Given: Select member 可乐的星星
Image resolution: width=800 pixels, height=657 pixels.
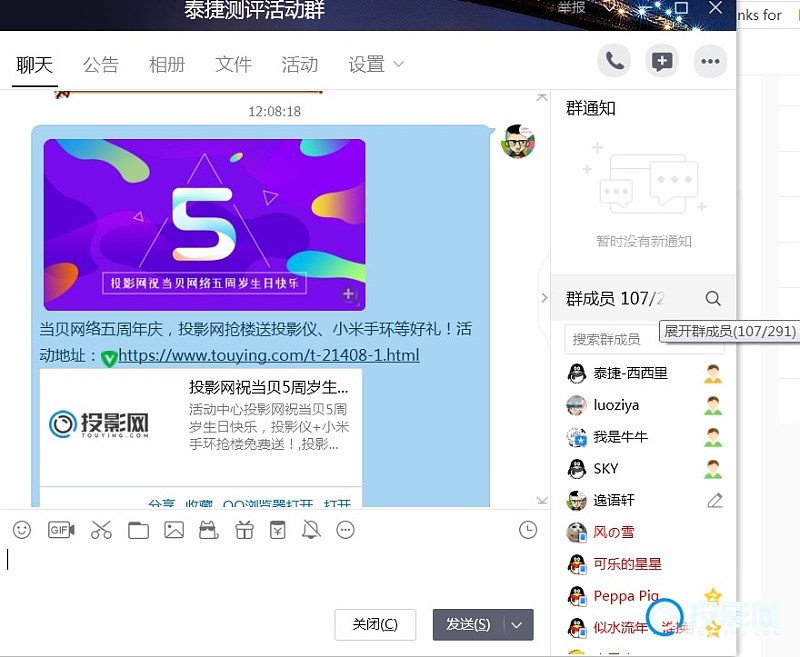Looking at the screenshot, I should [x=627, y=564].
